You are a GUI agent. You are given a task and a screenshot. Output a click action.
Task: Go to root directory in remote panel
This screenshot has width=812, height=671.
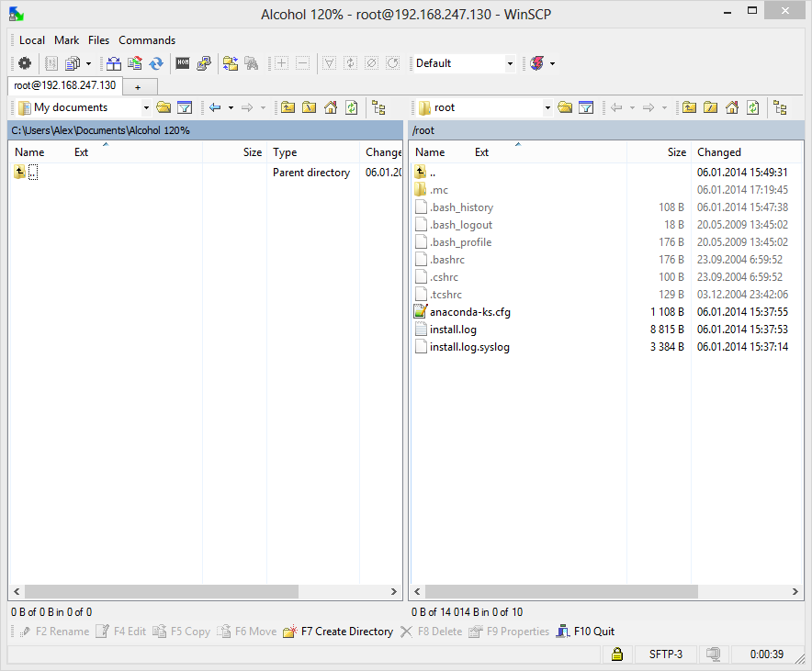(x=711, y=107)
